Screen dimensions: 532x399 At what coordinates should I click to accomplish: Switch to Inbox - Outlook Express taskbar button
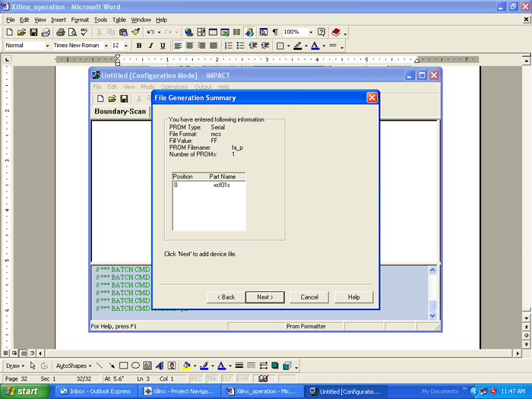[x=96, y=391]
